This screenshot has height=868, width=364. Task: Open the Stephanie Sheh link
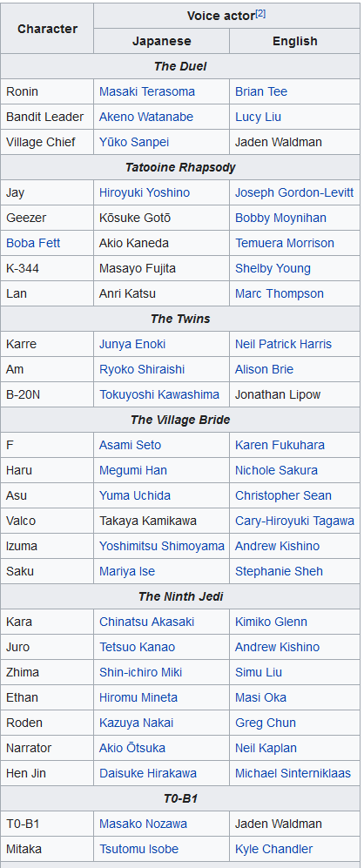pyautogui.click(x=279, y=571)
